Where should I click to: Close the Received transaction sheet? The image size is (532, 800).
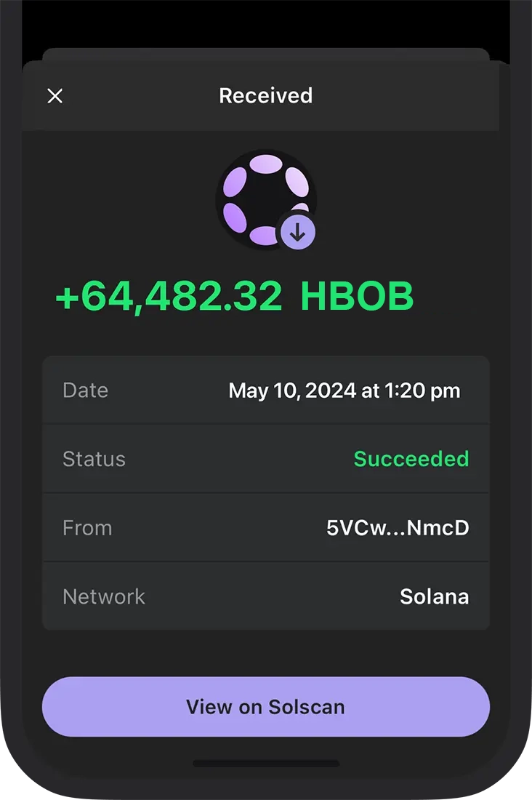pyautogui.click(x=55, y=96)
